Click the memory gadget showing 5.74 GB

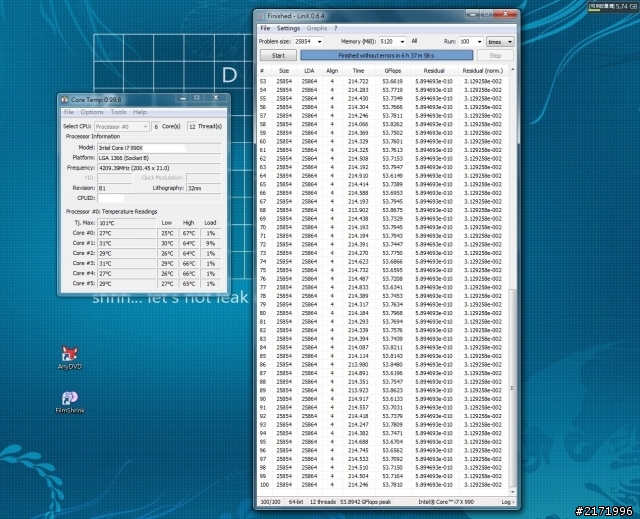coord(613,7)
